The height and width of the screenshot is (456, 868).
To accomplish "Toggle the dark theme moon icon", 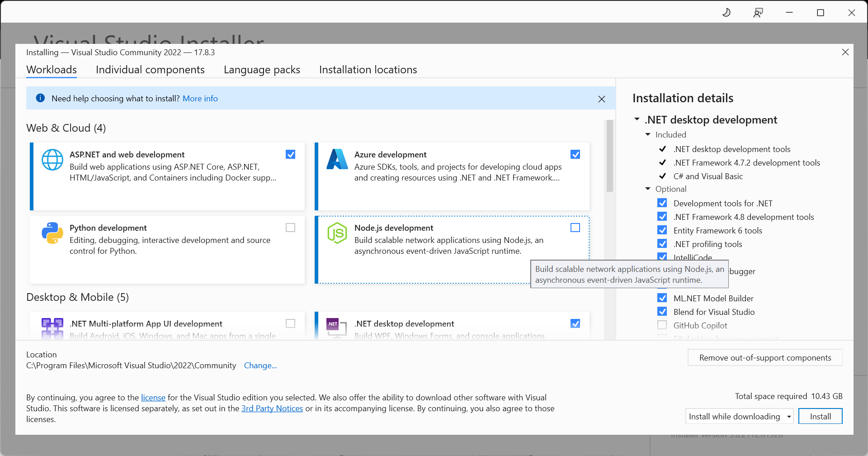I will [726, 13].
